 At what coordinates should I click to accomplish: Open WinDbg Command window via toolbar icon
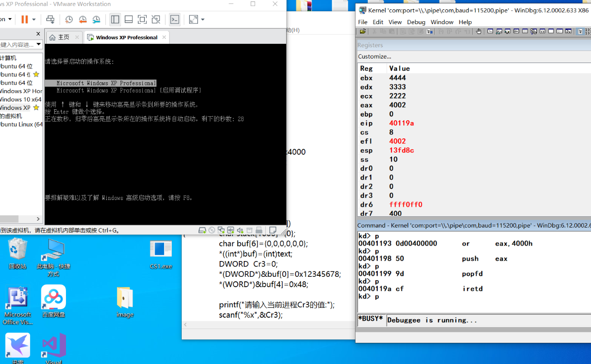coord(490,32)
